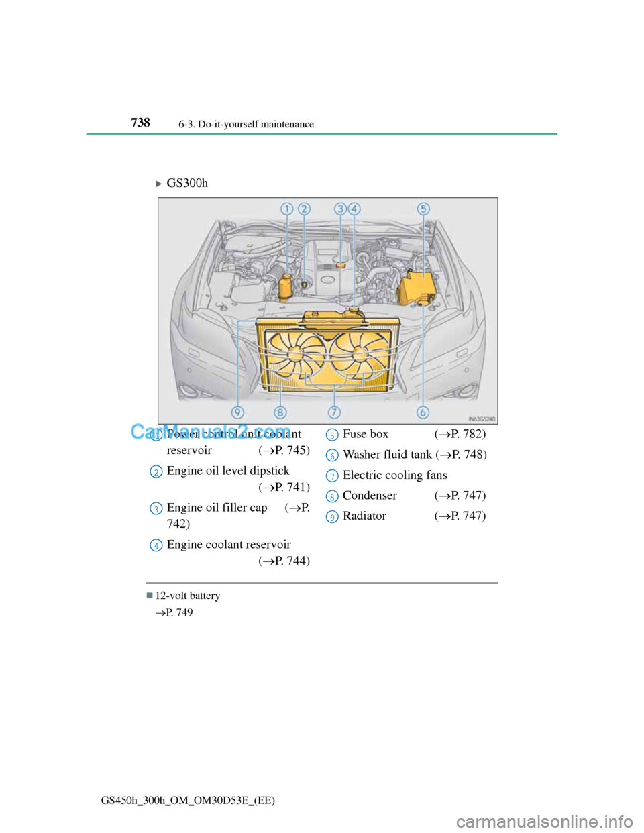Open the P. 749 battery page reference
The image size is (644, 833).
(x=174, y=612)
